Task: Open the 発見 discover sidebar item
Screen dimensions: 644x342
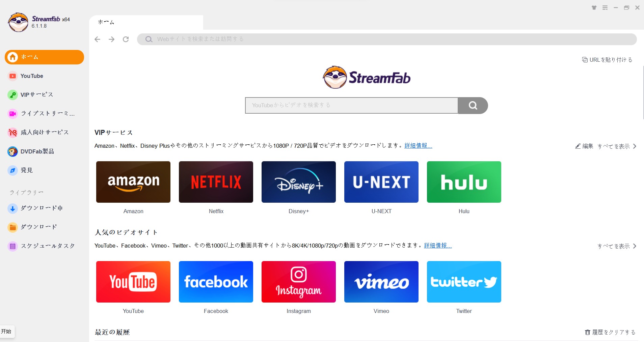Action: click(20, 170)
